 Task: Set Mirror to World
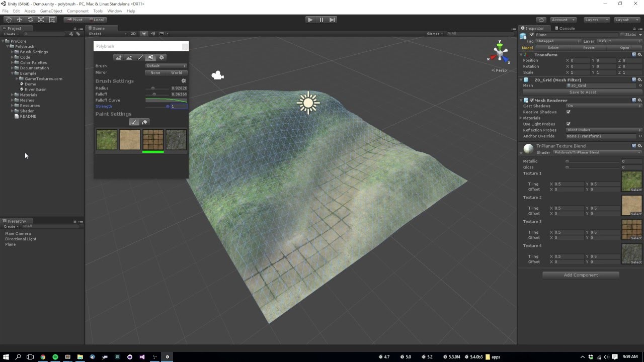click(177, 72)
